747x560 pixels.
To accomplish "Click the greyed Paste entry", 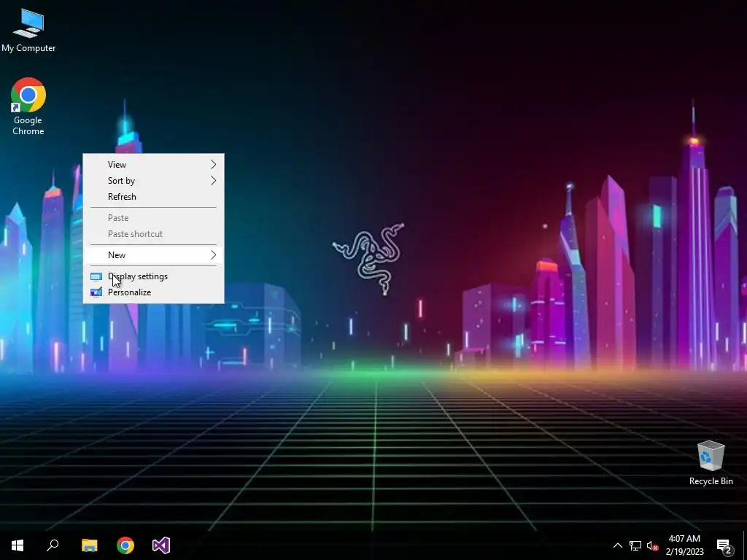I will tap(153, 218).
